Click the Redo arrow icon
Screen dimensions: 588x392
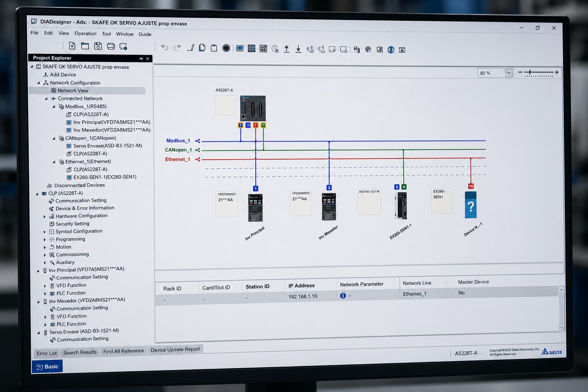pyautogui.click(x=177, y=47)
